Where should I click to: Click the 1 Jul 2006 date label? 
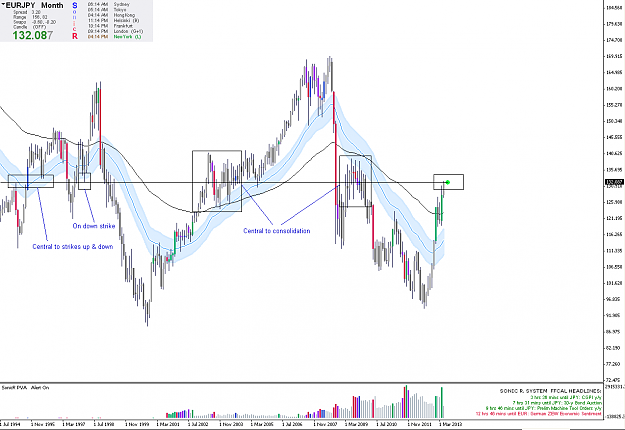pyautogui.click(x=292, y=424)
